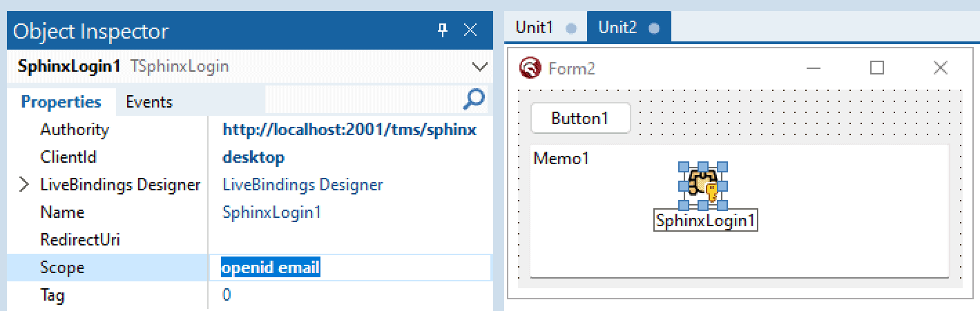Expand the LiveBindings Designer property
Viewport: 980px width, 311px height.
point(24,185)
